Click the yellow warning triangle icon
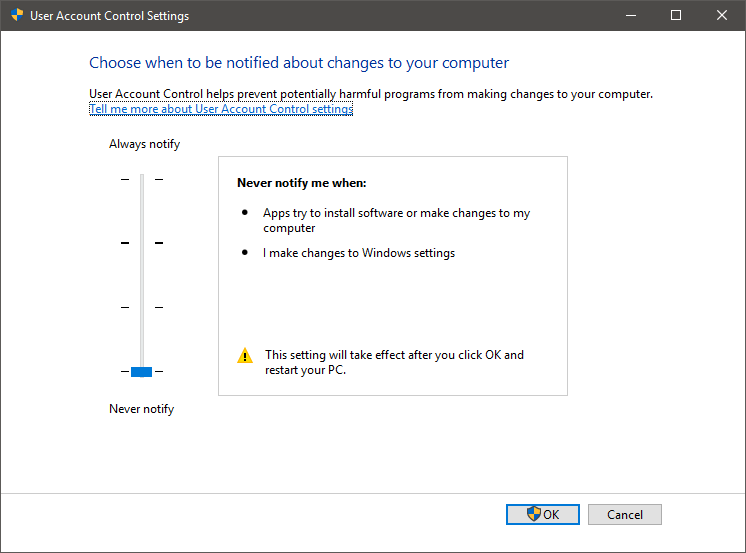 [x=245, y=356]
